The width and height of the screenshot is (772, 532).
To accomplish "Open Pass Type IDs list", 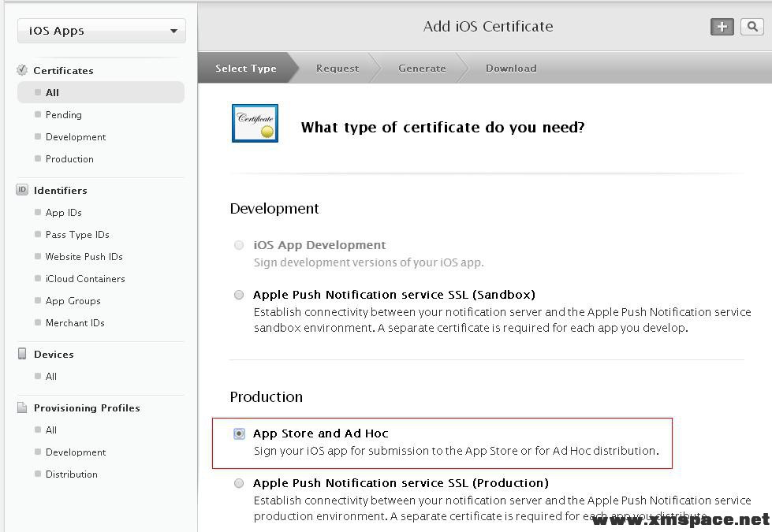I will pos(77,235).
